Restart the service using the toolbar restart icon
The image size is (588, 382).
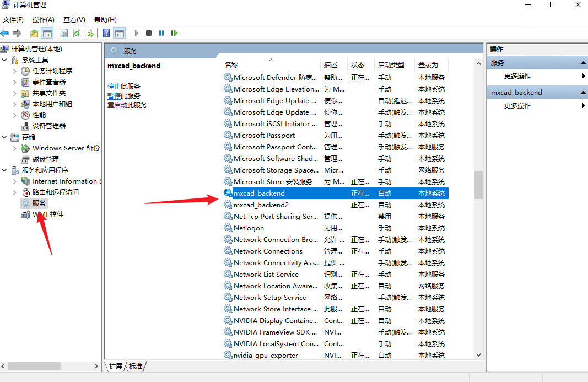click(174, 33)
